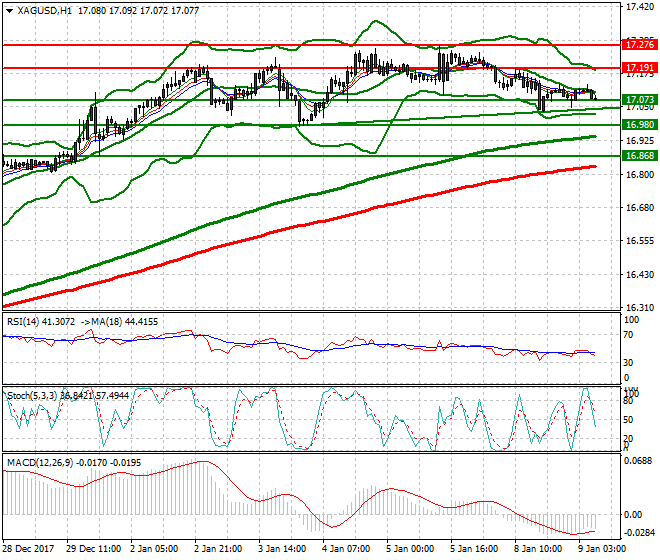
Task: Click the 5 Jan 00:00 time axis label
Action: [410, 549]
